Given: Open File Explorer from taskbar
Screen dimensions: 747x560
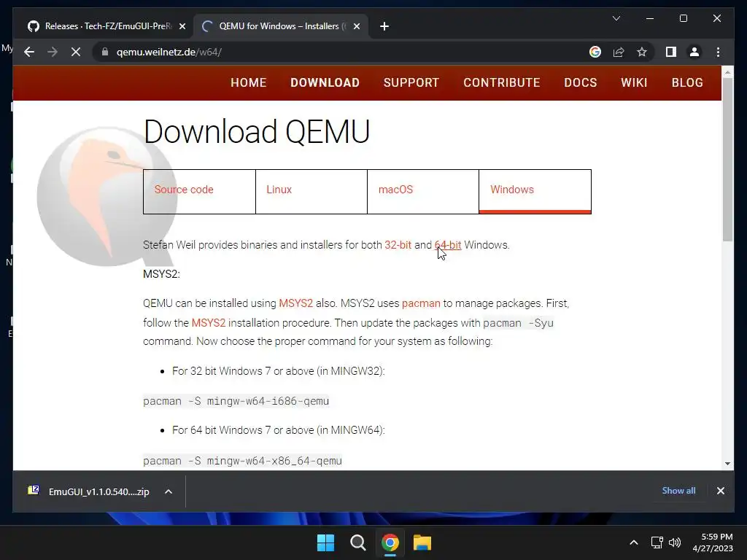Looking at the screenshot, I should tap(422, 542).
